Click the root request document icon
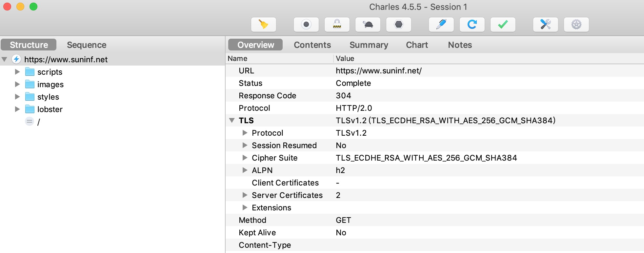Screen dimensions: 644x253 (x=30, y=122)
